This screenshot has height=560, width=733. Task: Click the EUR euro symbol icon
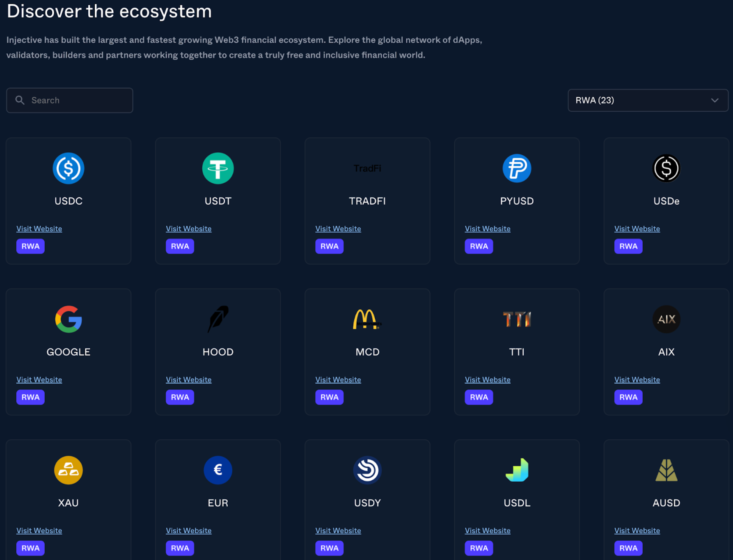[x=218, y=470]
